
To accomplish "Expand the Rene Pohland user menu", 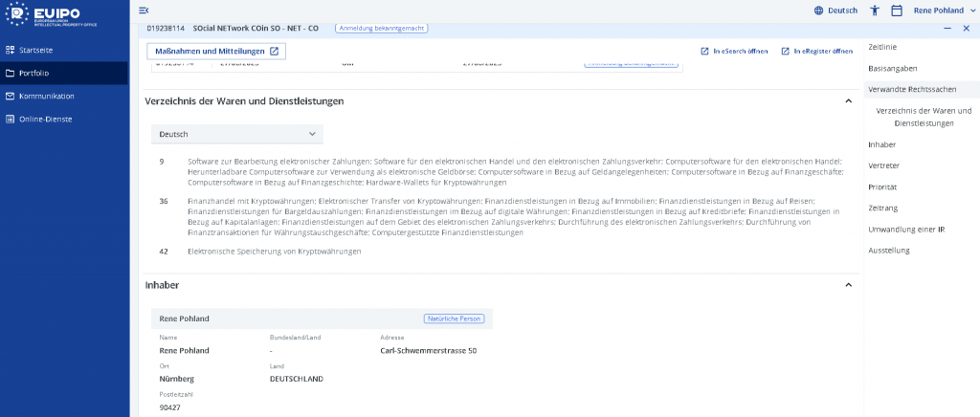I will 943,11.
